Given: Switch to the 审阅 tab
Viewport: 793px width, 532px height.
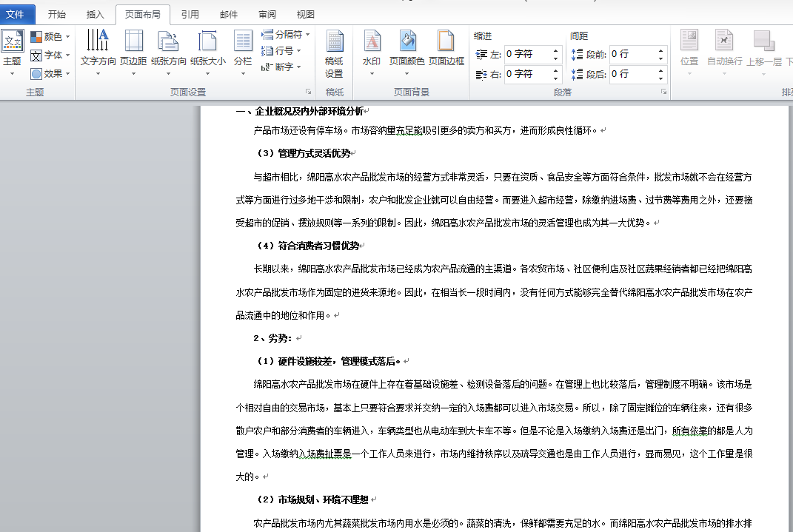Looking at the screenshot, I should pos(267,14).
